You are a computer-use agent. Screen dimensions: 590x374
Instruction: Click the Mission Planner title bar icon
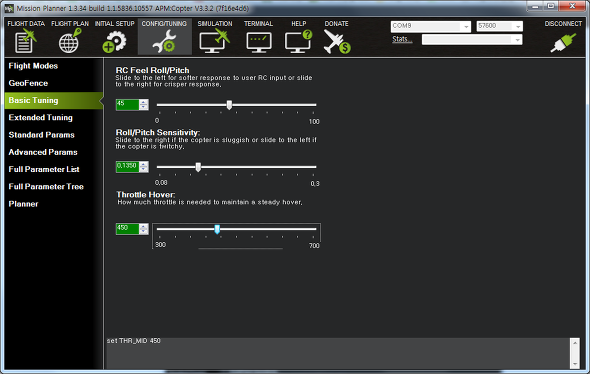[9, 8]
